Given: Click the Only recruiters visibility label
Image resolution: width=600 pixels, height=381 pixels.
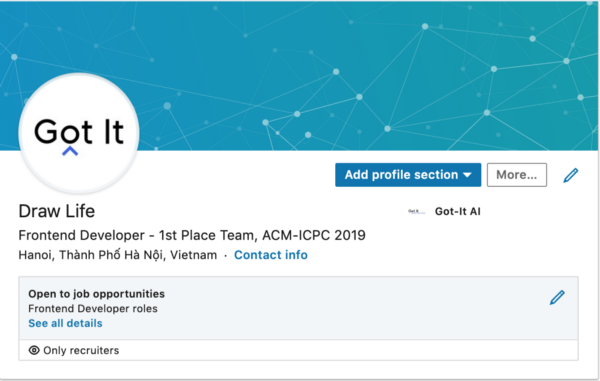Looking at the screenshot, I should click(81, 350).
